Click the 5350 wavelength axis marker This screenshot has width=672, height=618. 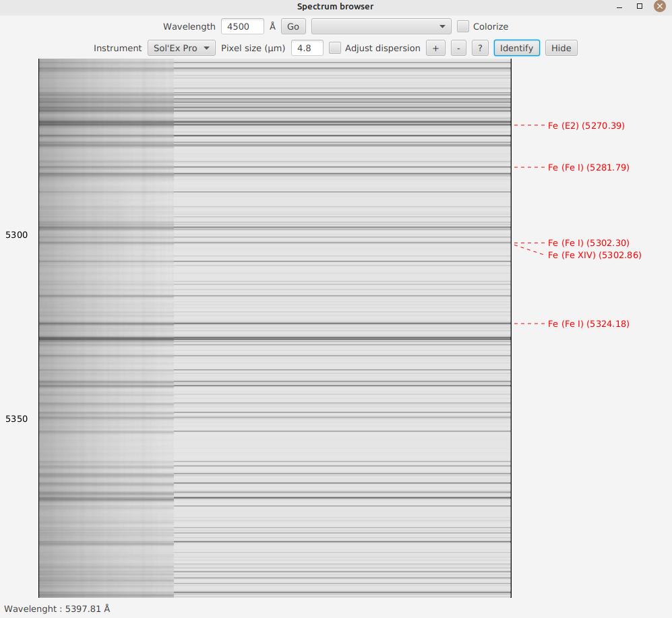click(x=17, y=419)
